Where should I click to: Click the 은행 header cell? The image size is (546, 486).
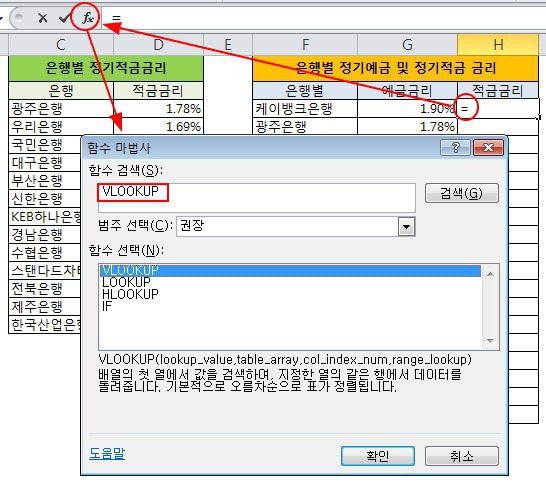61,91
